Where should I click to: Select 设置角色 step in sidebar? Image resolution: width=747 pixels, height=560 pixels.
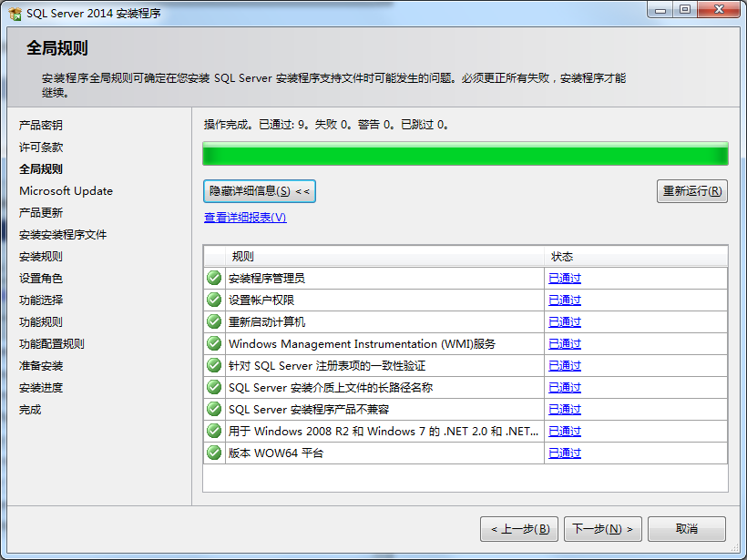41,279
